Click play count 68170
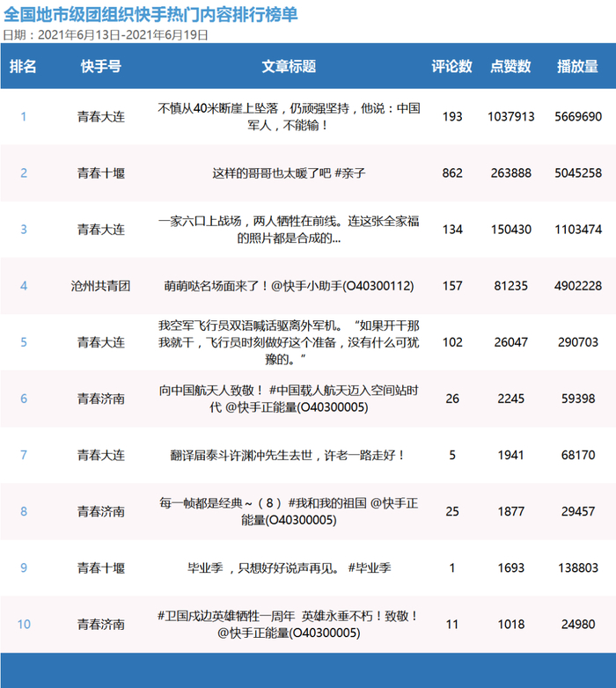 578,455
